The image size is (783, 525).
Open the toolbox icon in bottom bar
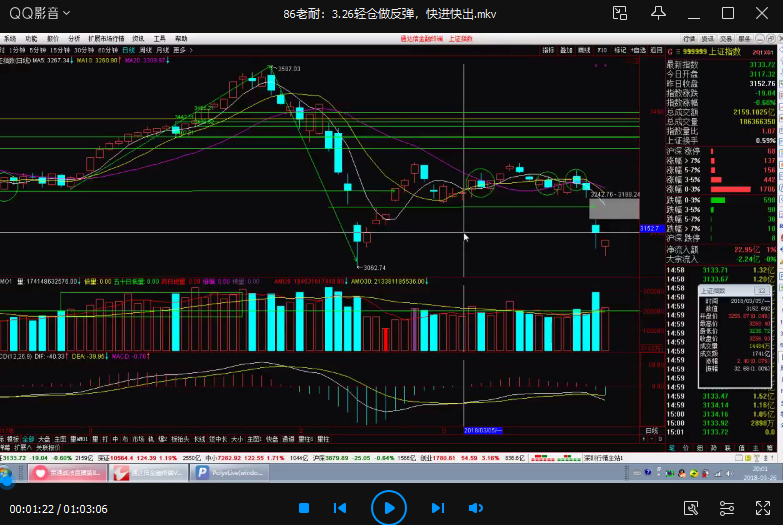point(691,508)
